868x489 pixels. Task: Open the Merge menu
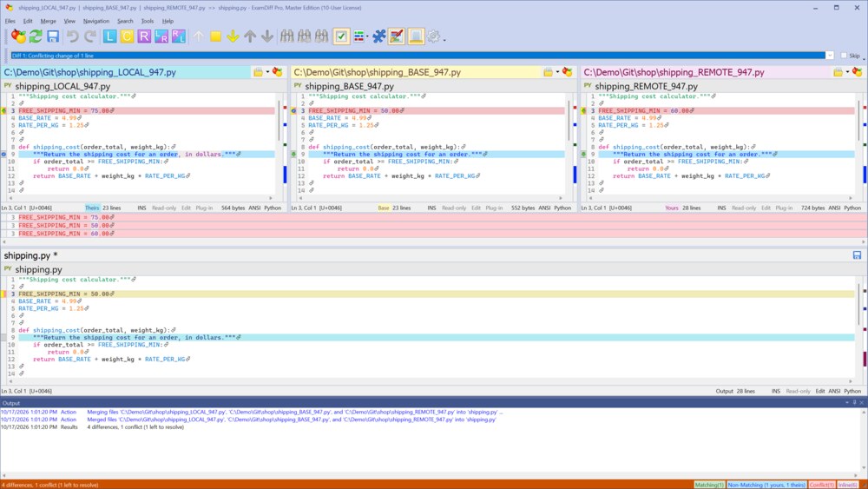48,21
